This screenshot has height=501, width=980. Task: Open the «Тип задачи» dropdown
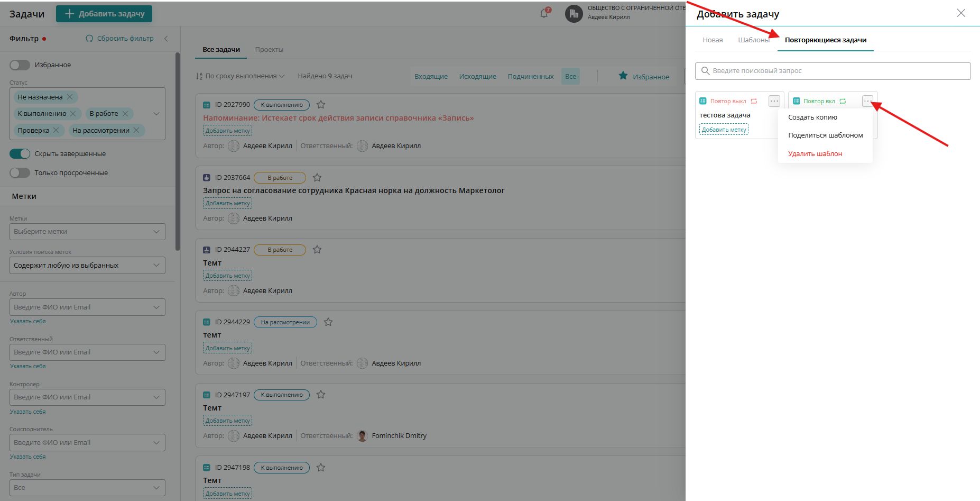click(87, 488)
